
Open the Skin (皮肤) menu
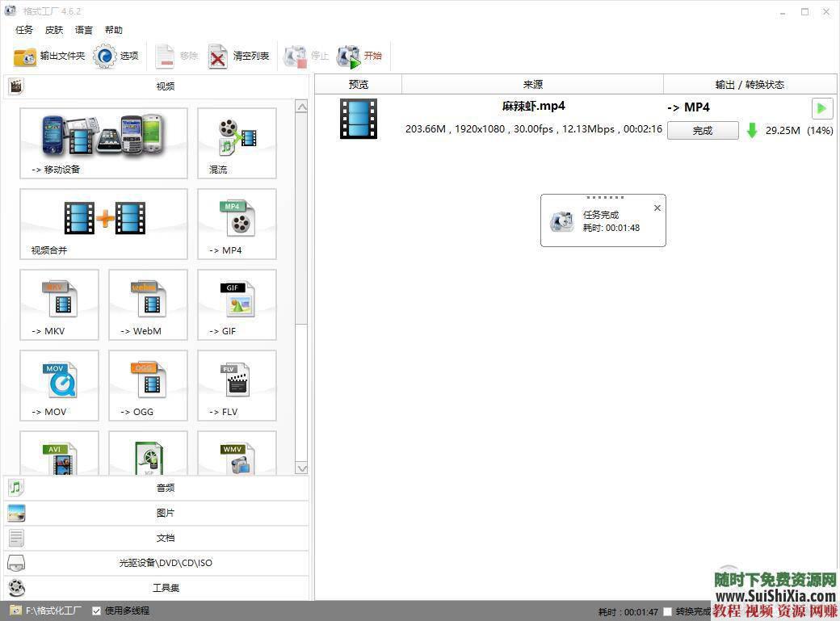[x=54, y=30]
